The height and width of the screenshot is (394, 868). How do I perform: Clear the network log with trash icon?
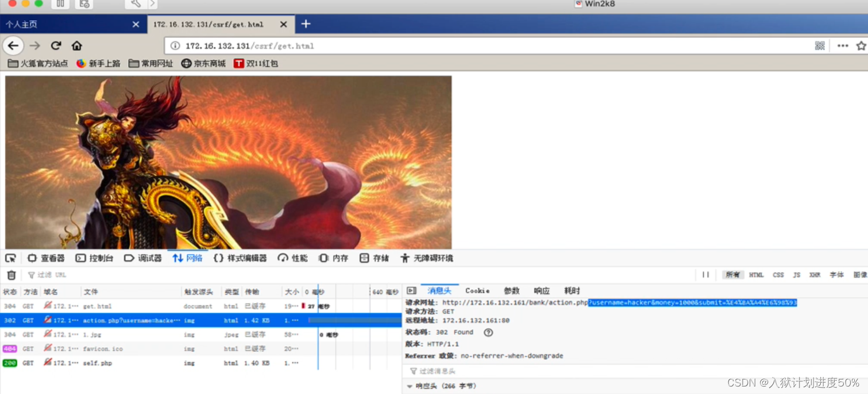(11, 275)
